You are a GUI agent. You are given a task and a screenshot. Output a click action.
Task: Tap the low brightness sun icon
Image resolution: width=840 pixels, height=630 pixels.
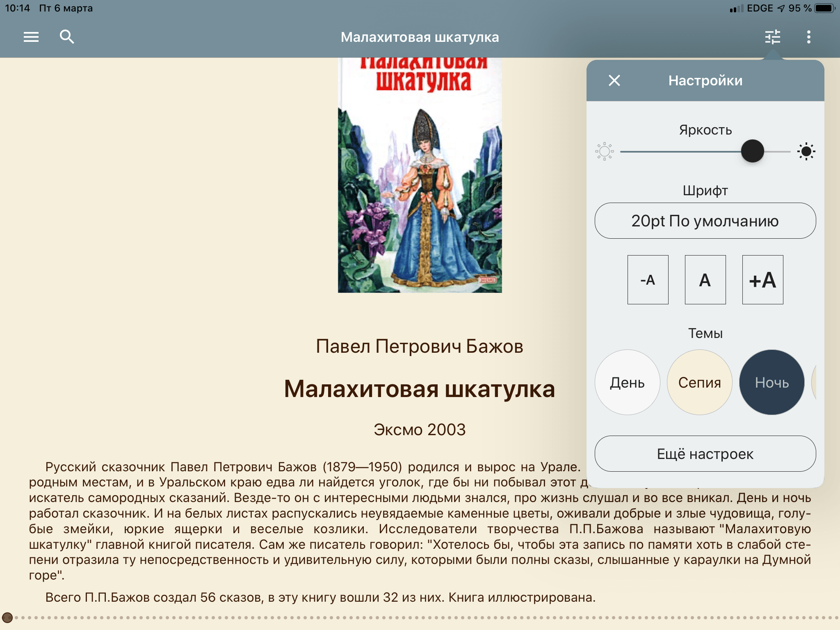click(x=604, y=152)
